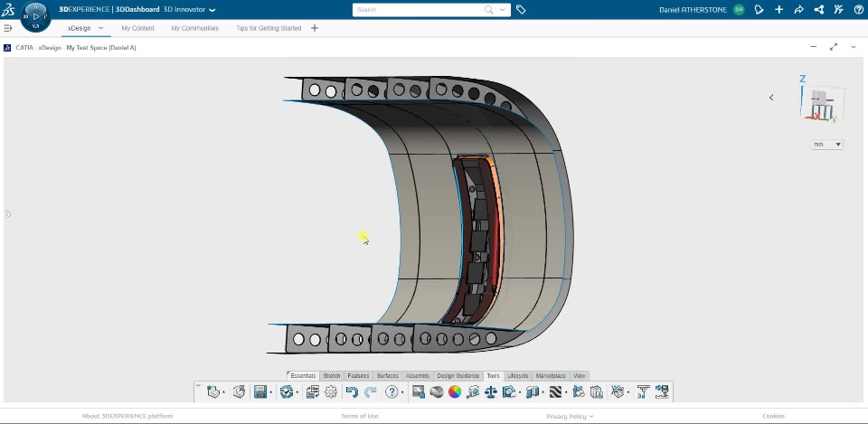Click the view orientation cube
This screenshot has height=424, width=868.
[822, 103]
